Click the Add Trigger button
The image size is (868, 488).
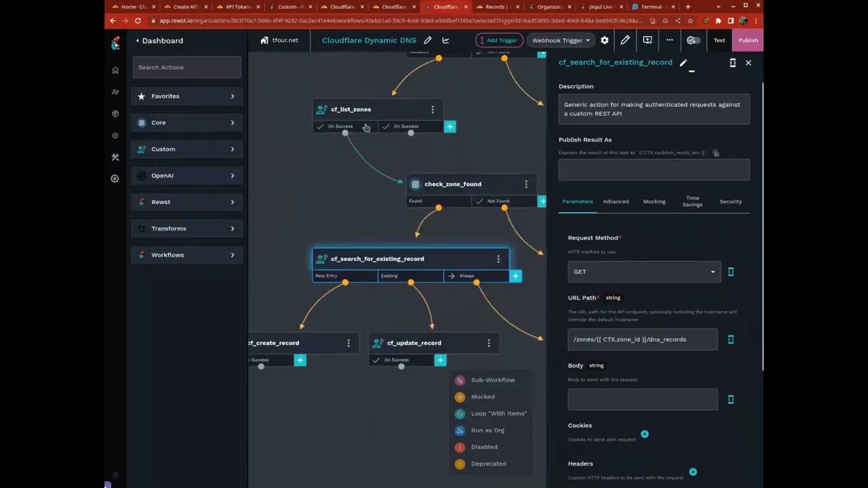pyautogui.click(x=498, y=40)
